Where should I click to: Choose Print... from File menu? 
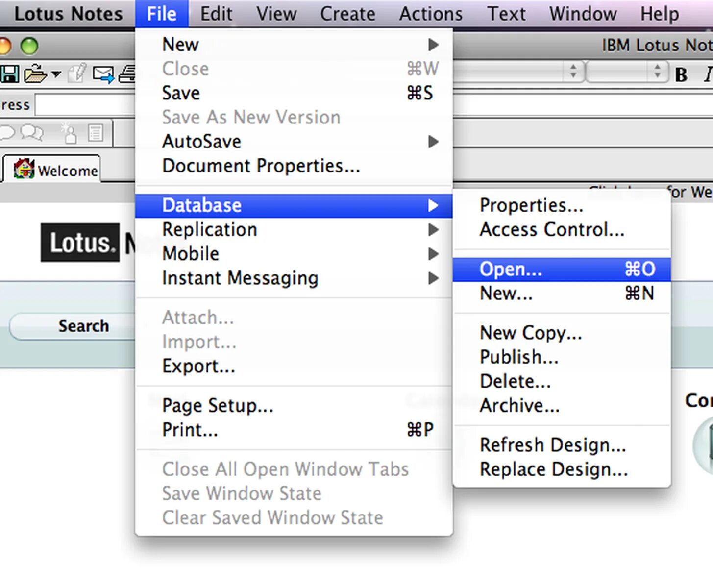[294, 430]
